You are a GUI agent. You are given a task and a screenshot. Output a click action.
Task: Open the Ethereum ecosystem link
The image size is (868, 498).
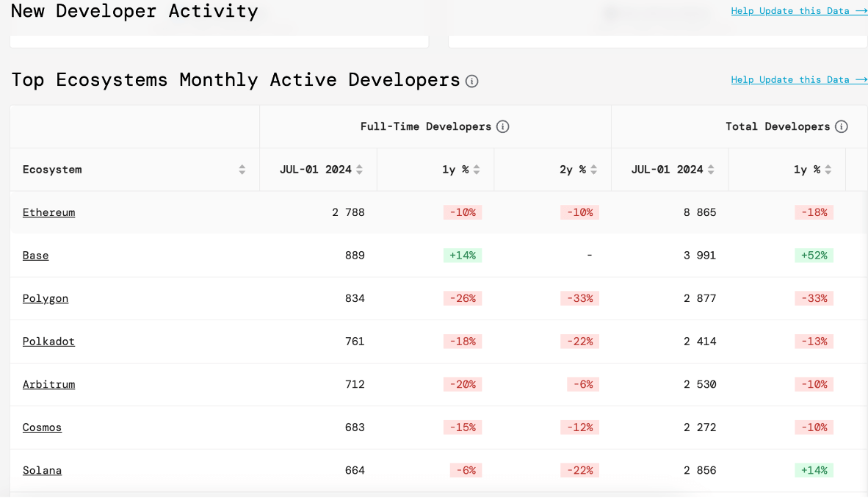coord(48,212)
